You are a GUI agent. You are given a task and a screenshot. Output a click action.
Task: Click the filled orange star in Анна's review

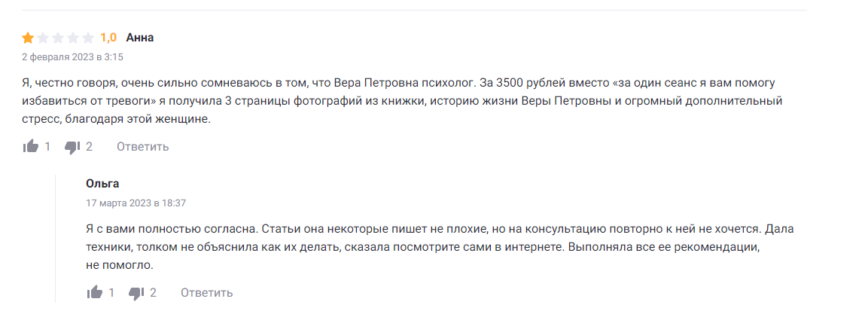coord(28,38)
